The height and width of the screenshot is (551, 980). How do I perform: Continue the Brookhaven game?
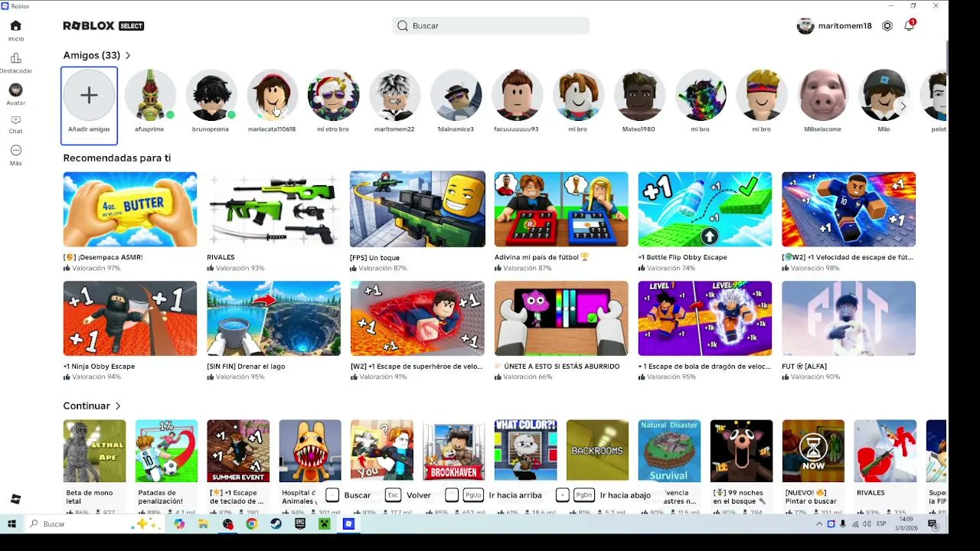pyautogui.click(x=454, y=451)
